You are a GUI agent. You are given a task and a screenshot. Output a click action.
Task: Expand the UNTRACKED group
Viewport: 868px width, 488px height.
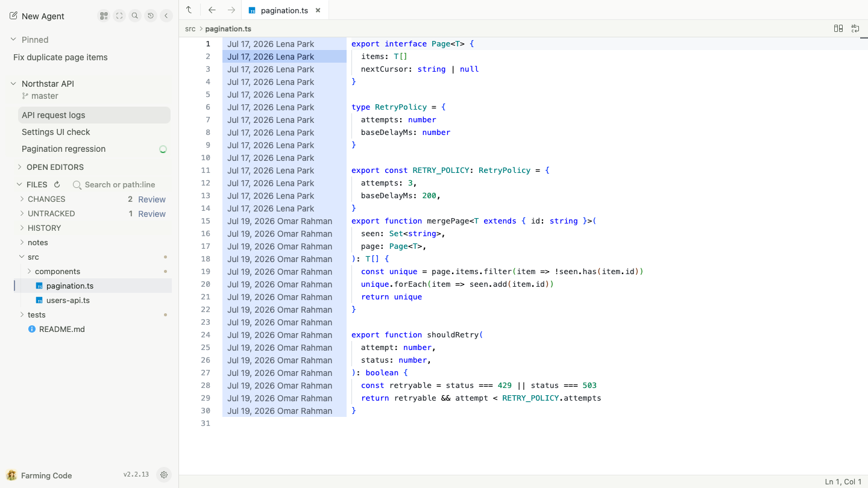[22, 213]
